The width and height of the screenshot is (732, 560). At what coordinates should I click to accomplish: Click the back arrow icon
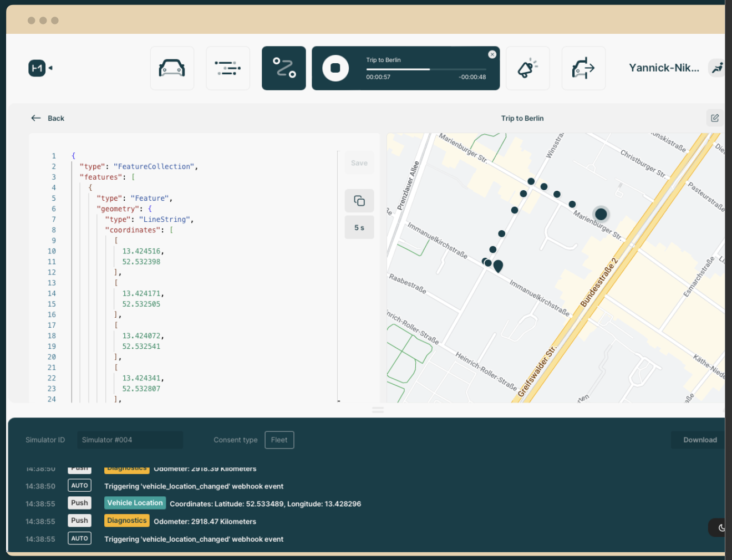(36, 118)
